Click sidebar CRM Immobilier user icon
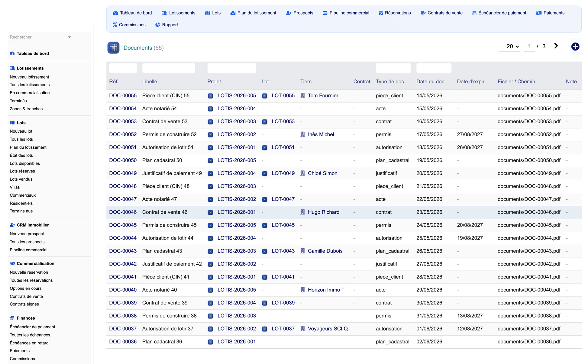This screenshot has width=588, height=364. (12, 225)
